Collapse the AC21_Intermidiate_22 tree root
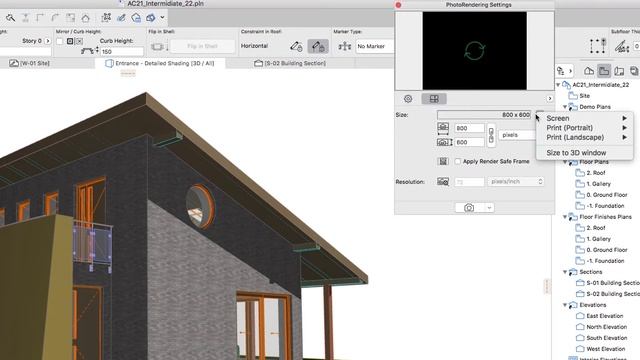The image size is (640, 360). click(x=558, y=85)
